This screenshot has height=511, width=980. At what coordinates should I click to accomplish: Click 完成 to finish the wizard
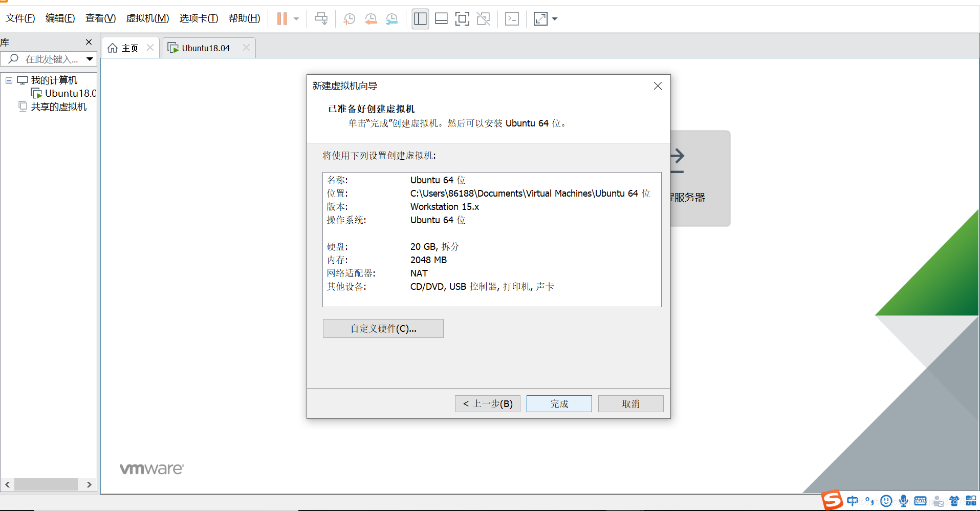559,403
